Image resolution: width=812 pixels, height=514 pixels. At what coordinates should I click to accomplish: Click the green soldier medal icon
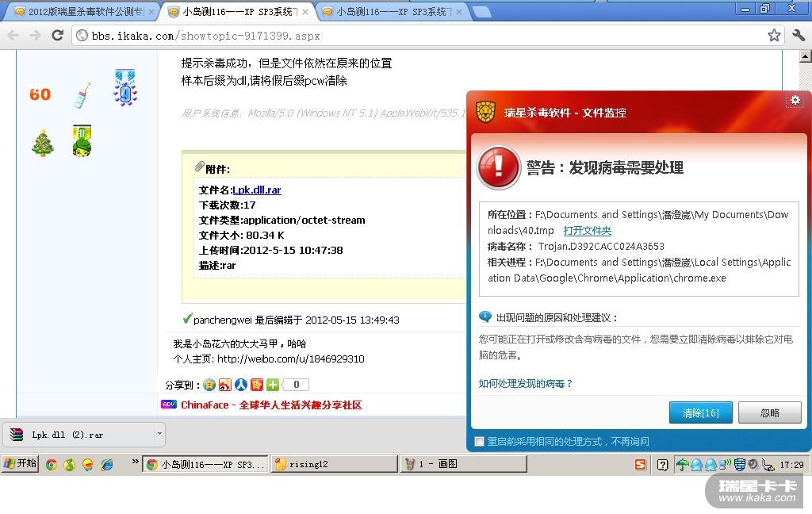point(82,140)
